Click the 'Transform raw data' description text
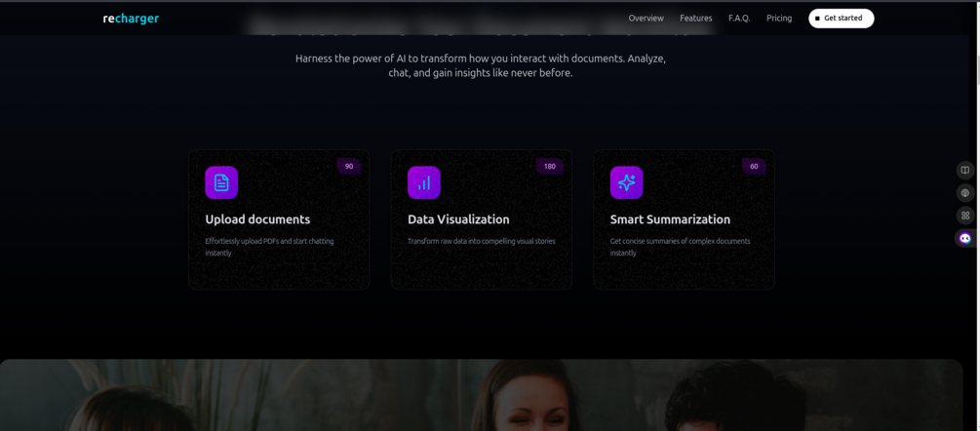Viewport: 980px width, 431px height. click(x=482, y=241)
